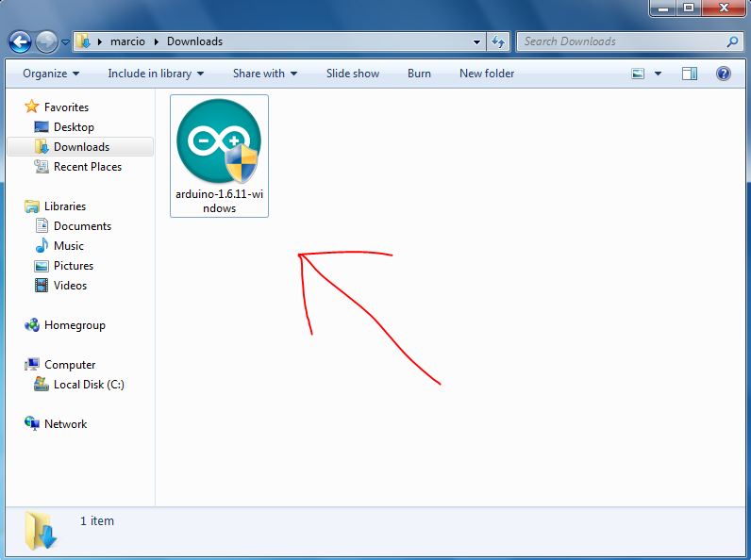Click the Pictures library icon
This screenshot has width=751, height=560.
click(x=42, y=266)
